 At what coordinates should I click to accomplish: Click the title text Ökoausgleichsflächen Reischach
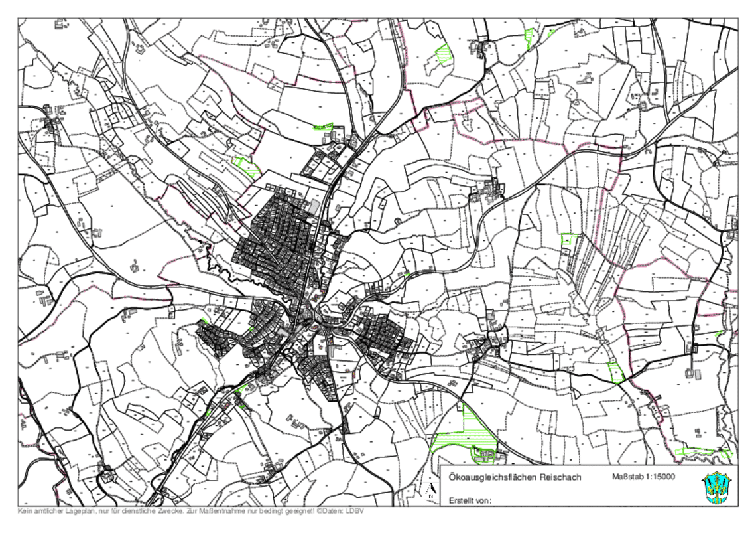pos(515,477)
